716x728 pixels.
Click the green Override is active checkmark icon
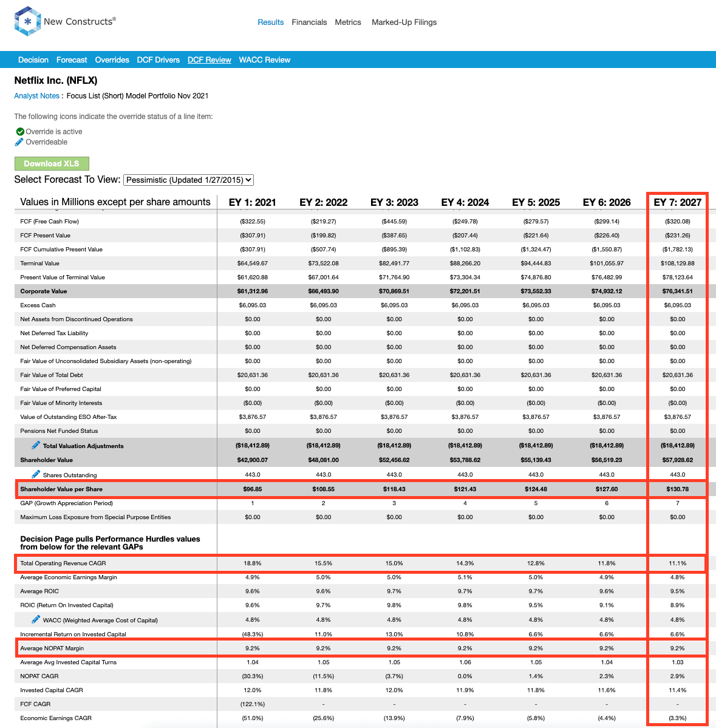pos(20,131)
